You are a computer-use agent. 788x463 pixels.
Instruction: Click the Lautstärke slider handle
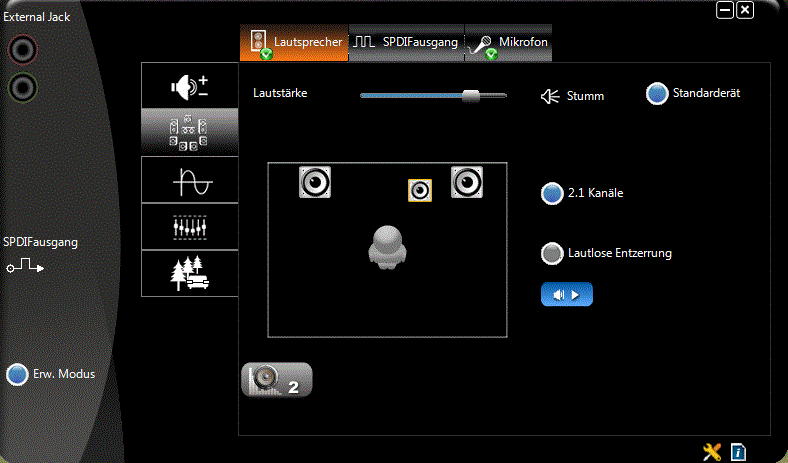point(471,96)
